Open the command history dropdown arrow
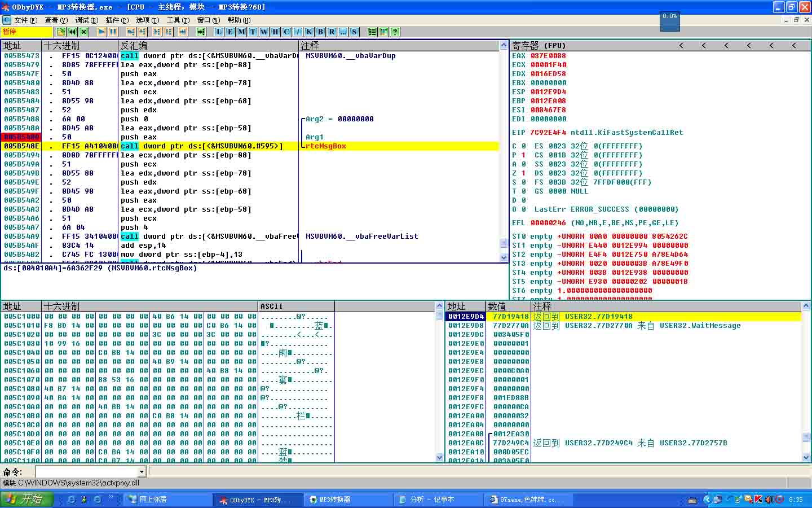 point(142,471)
